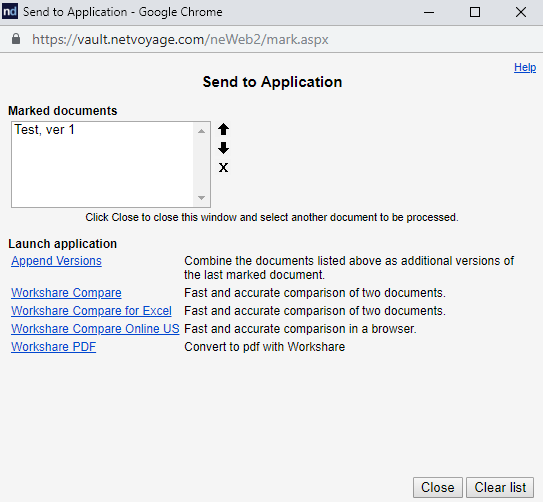The height and width of the screenshot is (502, 543).
Task: Click the list scrollbar down arrow
Action: (x=201, y=198)
